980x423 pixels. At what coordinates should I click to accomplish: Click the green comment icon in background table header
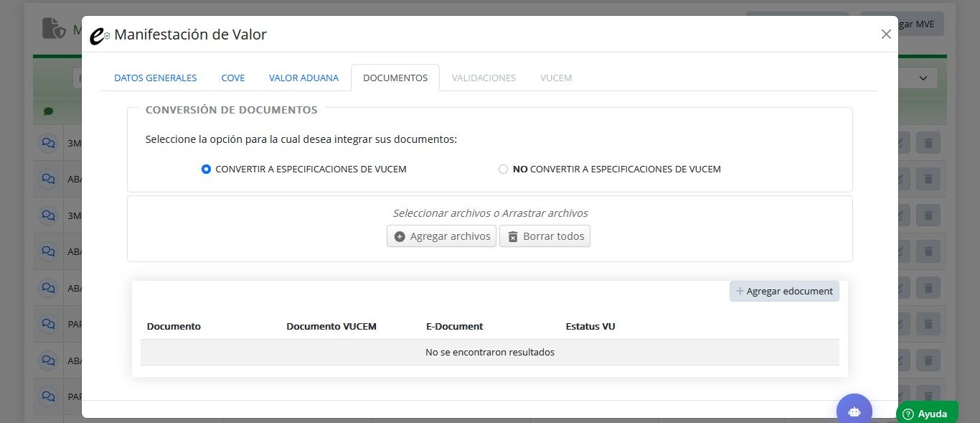[48, 111]
